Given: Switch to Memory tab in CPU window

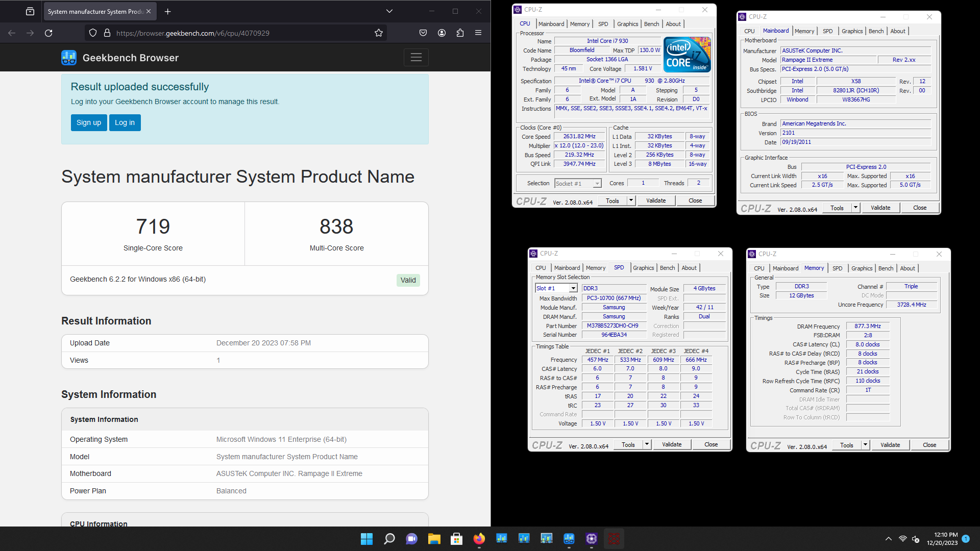Looking at the screenshot, I should [580, 24].
